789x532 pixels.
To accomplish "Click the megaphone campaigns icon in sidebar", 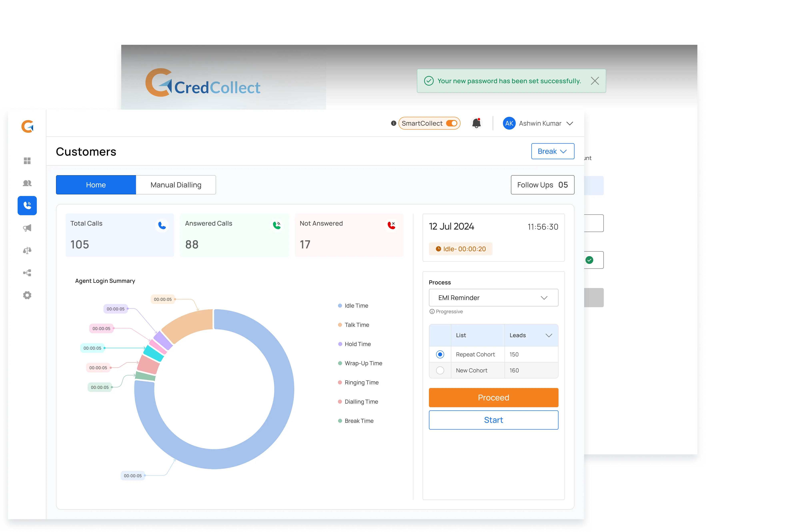I will [27, 228].
